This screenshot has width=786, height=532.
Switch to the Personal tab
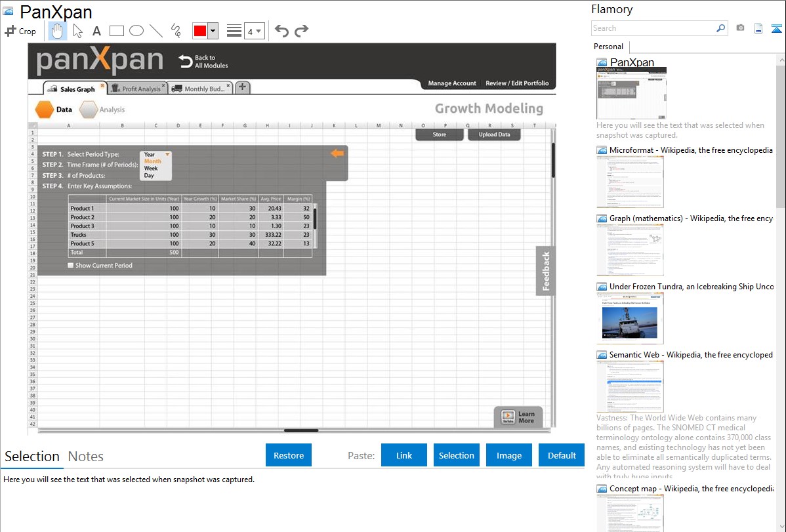pos(609,47)
